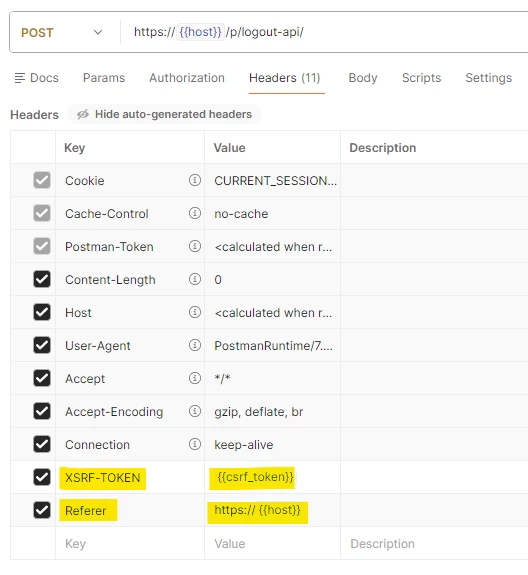Image resolution: width=528 pixels, height=575 pixels.
Task: Uncheck the Content-Length header
Action: pos(42,279)
